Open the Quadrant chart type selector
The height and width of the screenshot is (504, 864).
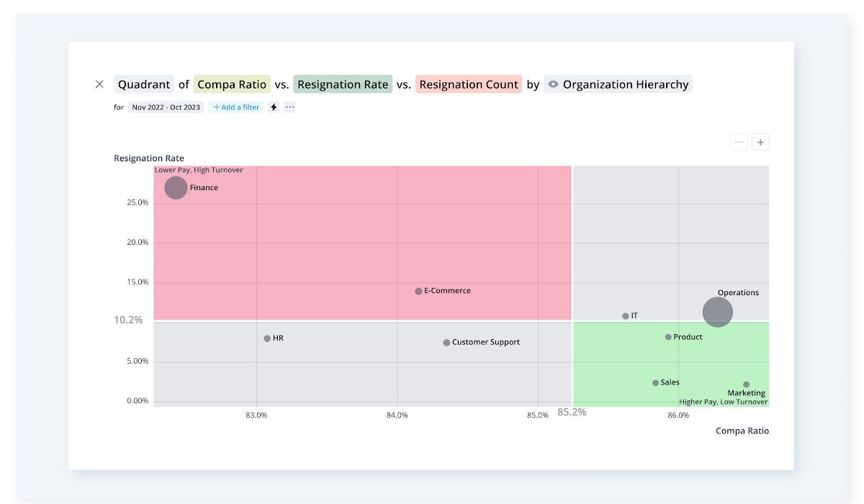pos(144,84)
